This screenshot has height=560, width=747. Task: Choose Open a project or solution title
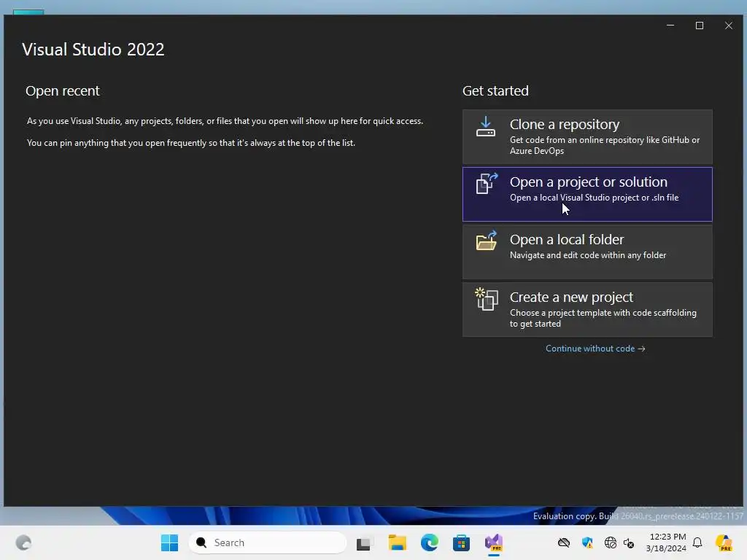point(589,182)
